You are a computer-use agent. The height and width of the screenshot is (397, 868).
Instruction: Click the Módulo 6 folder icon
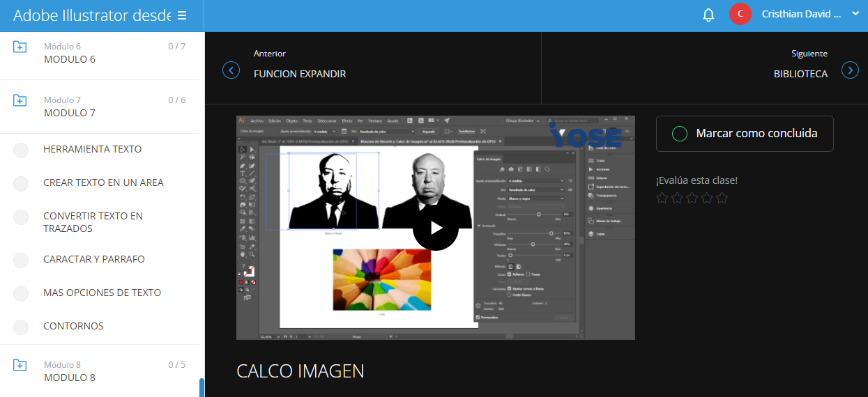(20, 47)
